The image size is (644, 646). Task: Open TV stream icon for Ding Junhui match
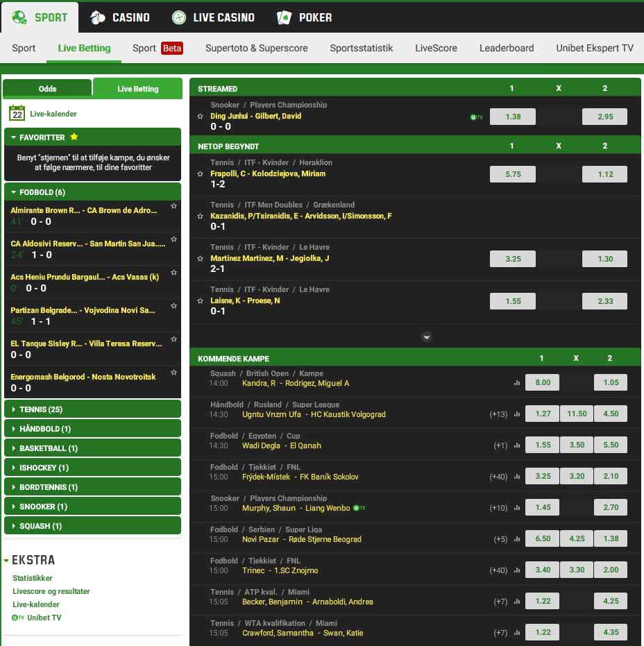476,117
